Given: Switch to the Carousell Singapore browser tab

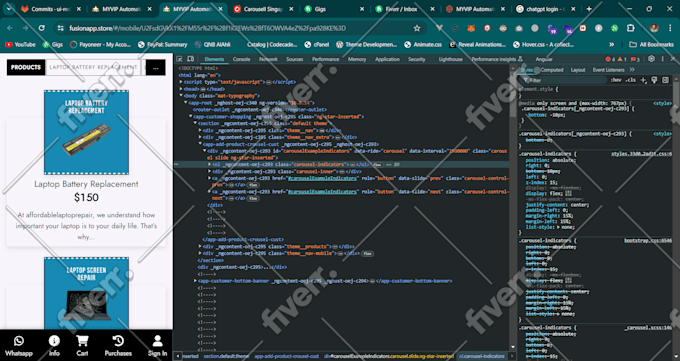Looking at the screenshot, I should click(x=263, y=9).
